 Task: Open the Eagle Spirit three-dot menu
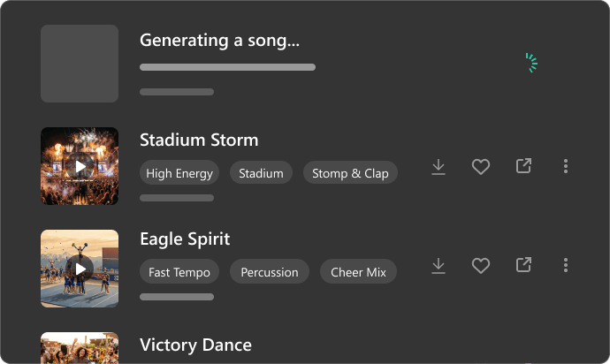566,265
